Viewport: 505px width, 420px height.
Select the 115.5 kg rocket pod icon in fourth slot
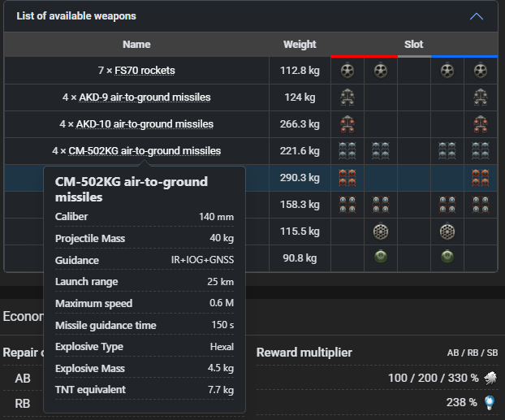[447, 232]
